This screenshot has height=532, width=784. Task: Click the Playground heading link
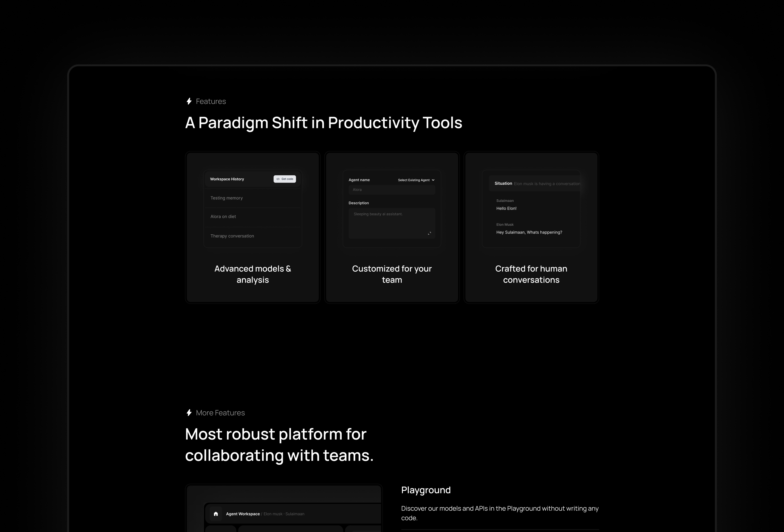click(426, 490)
